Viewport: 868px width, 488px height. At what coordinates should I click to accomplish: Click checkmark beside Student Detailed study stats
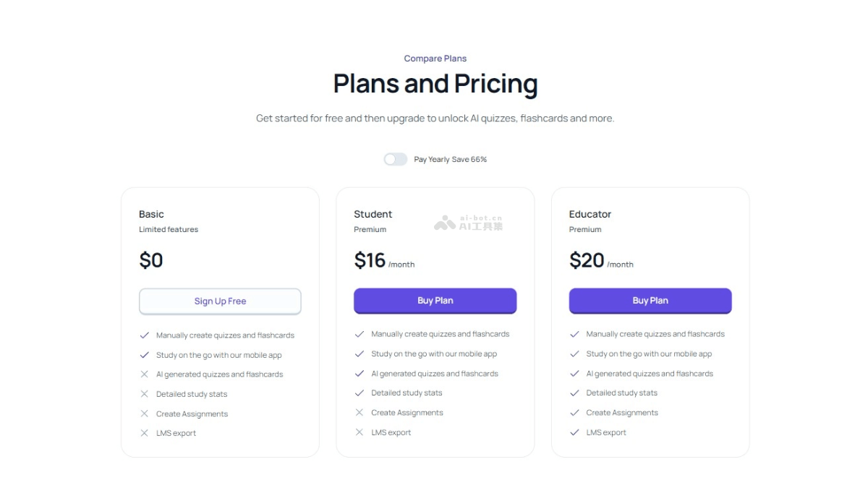pyautogui.click(x=359, y=393)
